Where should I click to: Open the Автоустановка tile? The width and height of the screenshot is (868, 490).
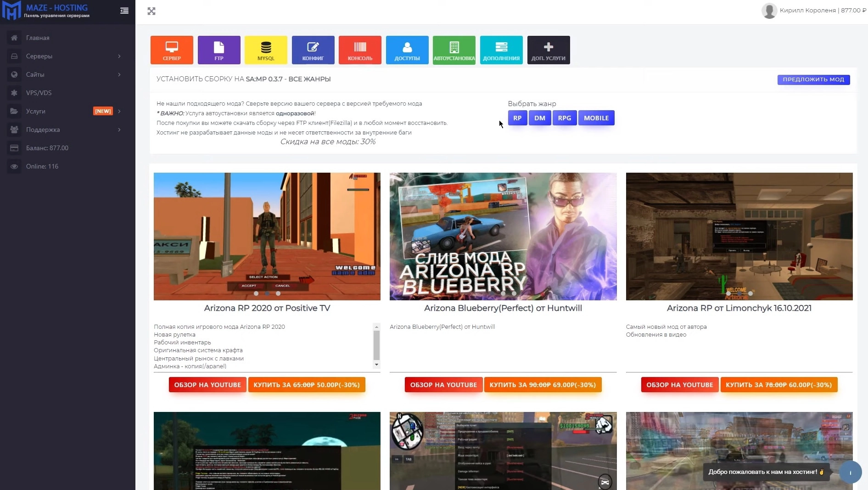[x=454, y=50]
